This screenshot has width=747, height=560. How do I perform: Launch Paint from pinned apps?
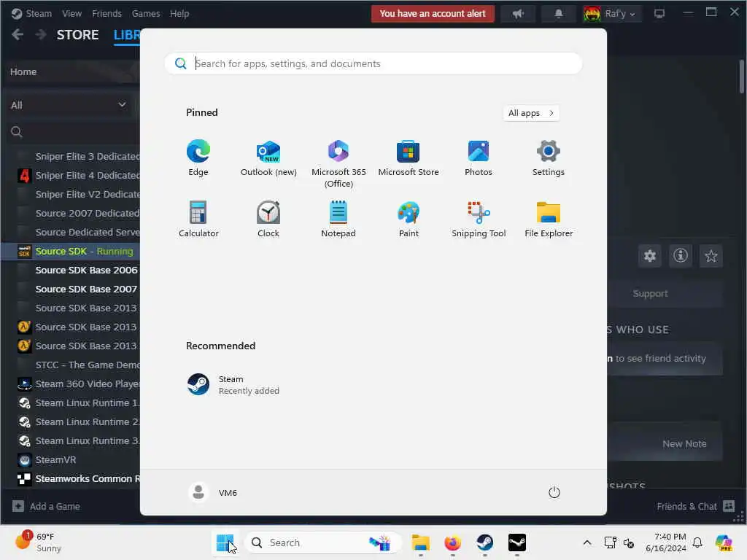(x=409, y=219)
